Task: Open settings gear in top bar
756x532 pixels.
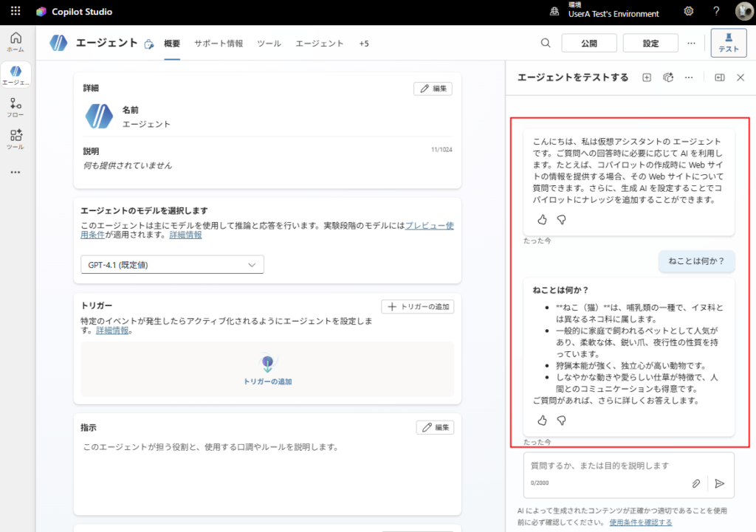Action: coord(688,12)
